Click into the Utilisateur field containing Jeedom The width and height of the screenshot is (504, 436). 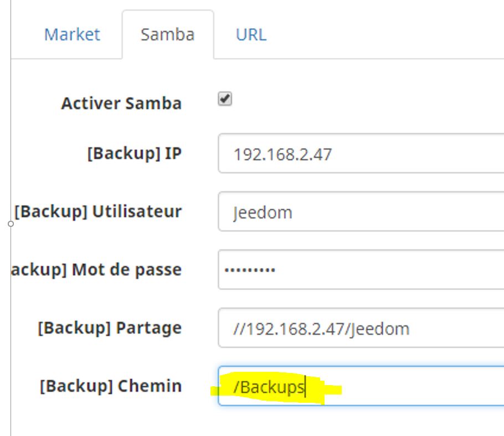pos(360,211)
